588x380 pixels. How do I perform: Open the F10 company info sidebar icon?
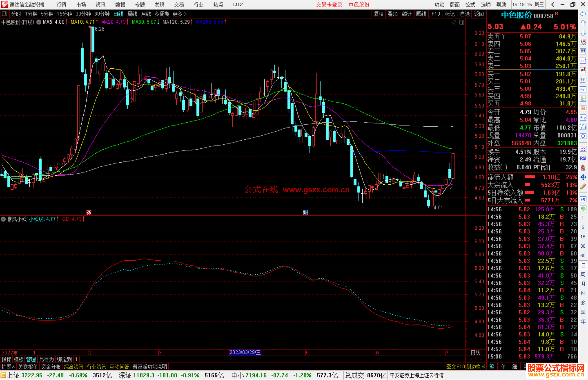583,89
